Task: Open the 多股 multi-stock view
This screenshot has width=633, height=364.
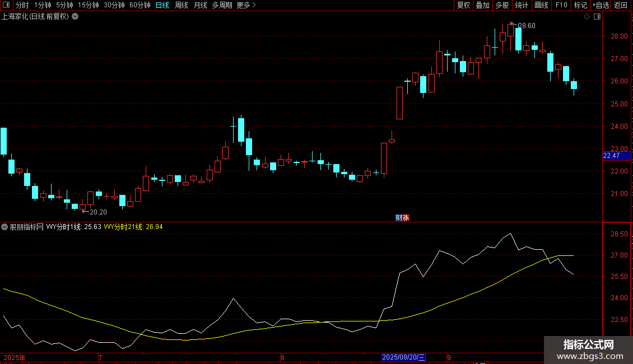Action: click(x=502, y=5)
